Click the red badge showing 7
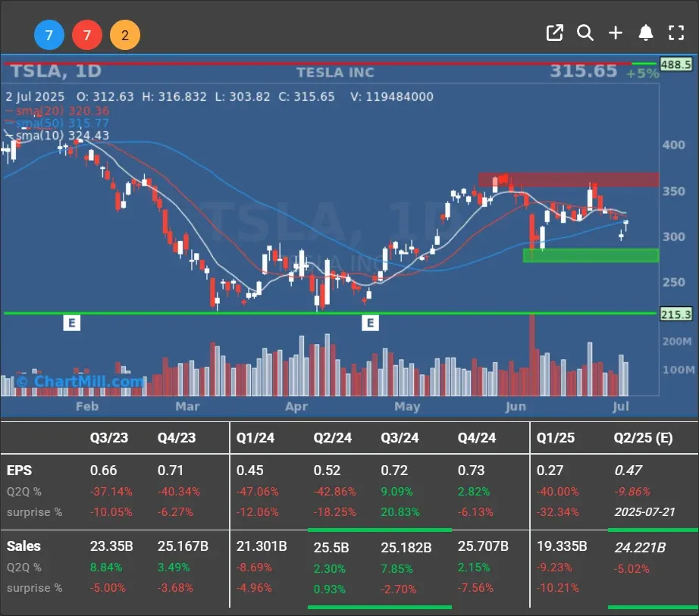This screenshot has height=616, width=699. pyautogui.click(x=87, y=35)
